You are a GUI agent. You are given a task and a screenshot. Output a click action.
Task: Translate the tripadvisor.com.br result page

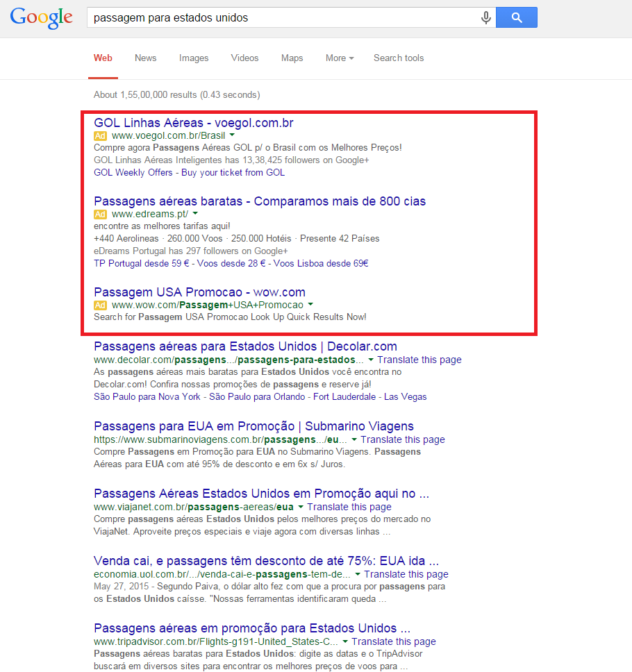(x=394, y=641)
